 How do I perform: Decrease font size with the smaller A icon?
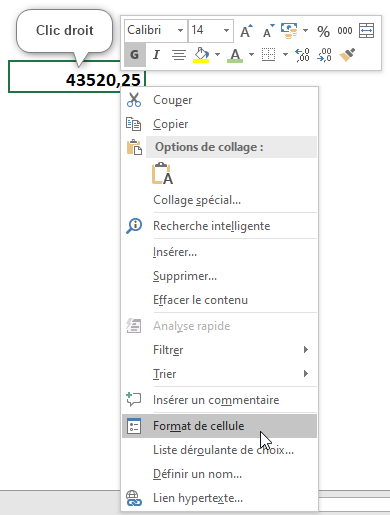[268, 31]
